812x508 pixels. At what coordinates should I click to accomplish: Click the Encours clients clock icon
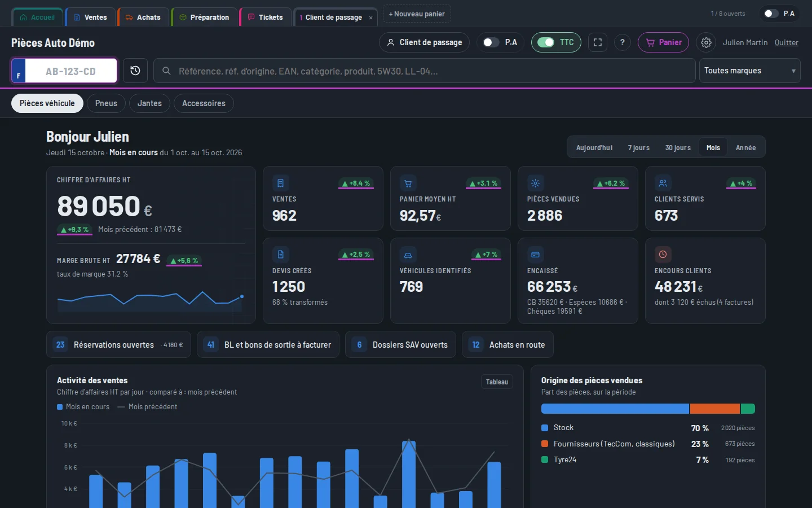tap(663, 255)
